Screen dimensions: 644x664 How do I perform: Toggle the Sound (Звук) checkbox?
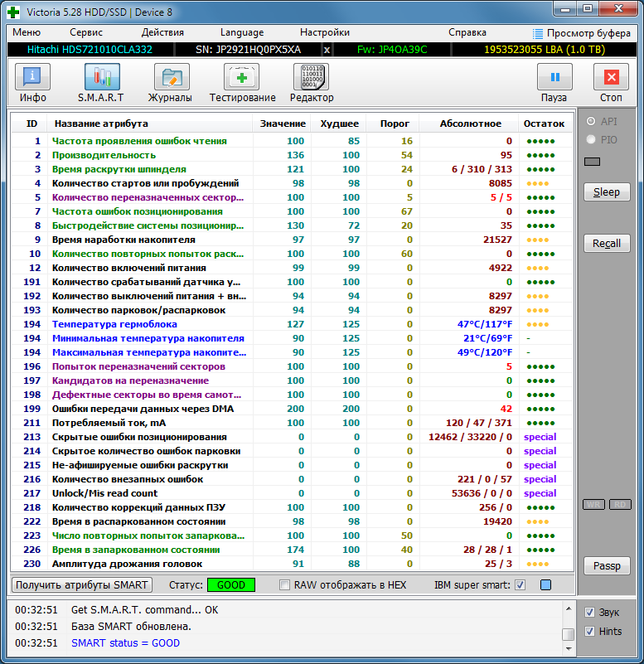point(590,613)
